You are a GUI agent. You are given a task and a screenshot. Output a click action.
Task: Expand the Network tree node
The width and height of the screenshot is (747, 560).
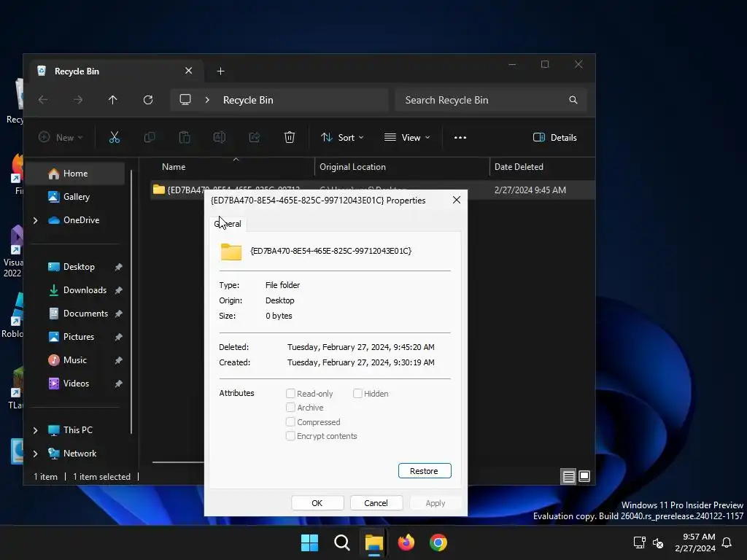(x=35, y=454)
